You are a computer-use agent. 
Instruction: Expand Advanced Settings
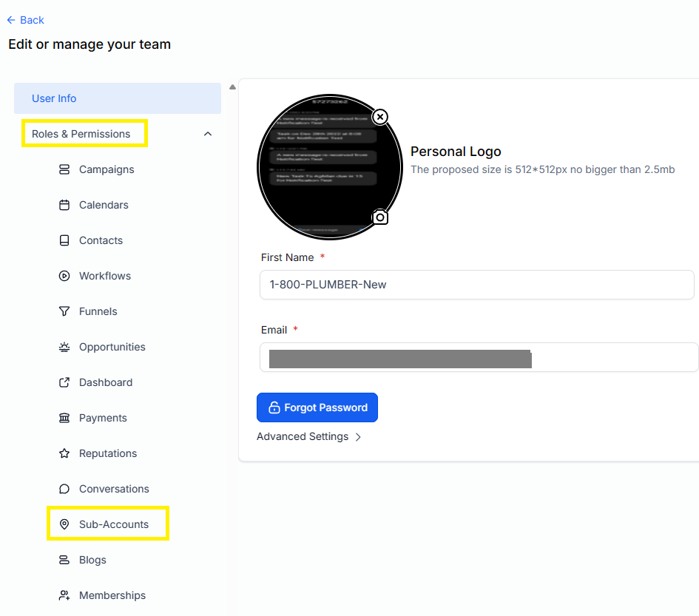309,436
